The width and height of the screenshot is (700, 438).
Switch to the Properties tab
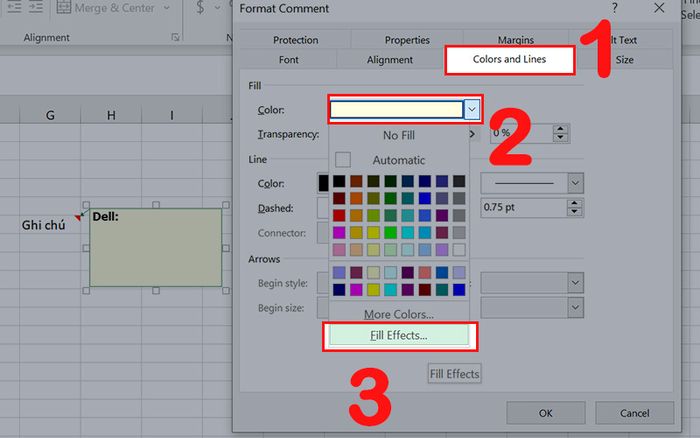[x=407, y=40]
